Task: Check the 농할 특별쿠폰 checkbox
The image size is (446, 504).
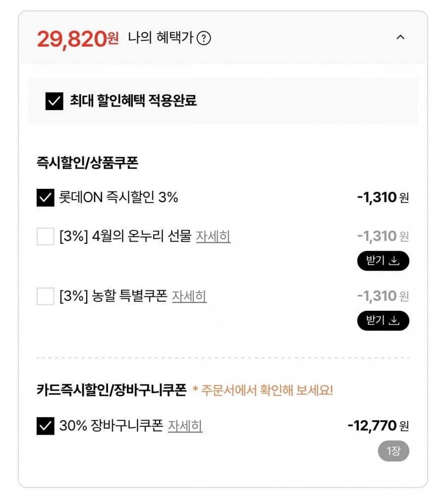Action: (x=46, y=296)
